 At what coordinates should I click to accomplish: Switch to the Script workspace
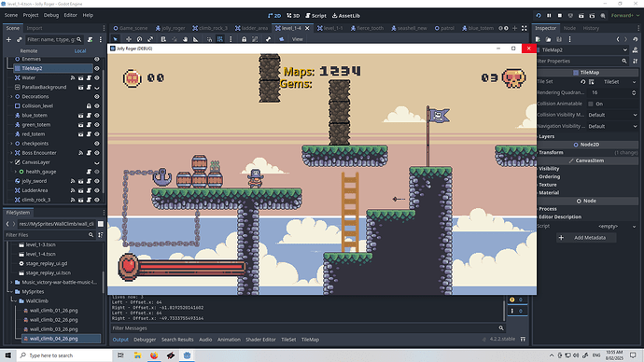point(315,16)
